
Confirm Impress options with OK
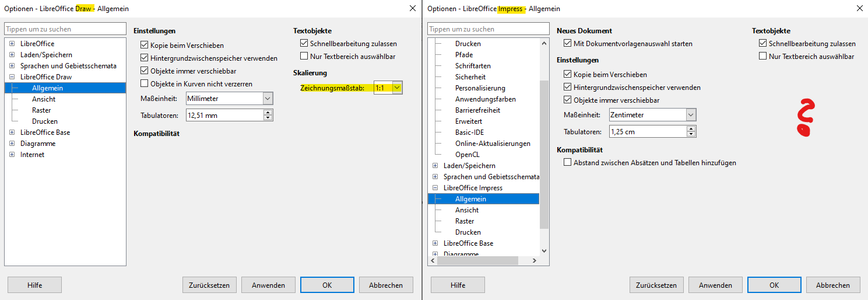click(x=774, y=285)
